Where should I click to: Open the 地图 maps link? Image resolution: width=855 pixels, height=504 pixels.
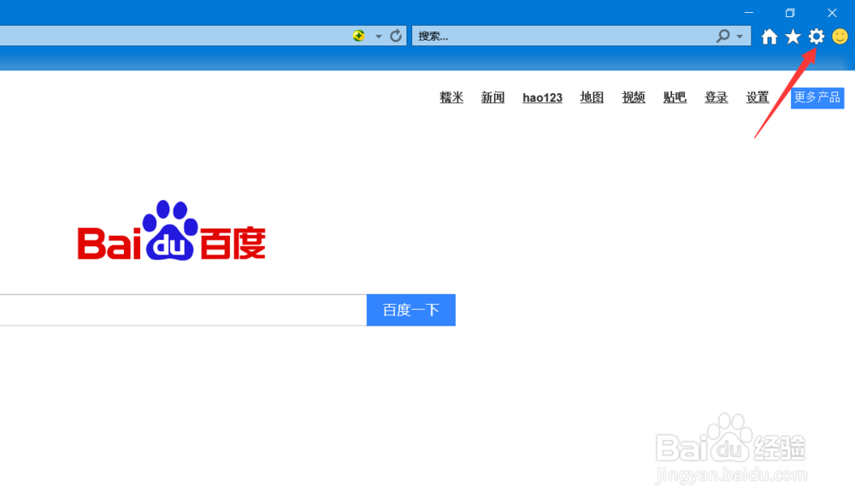[592, 97]
